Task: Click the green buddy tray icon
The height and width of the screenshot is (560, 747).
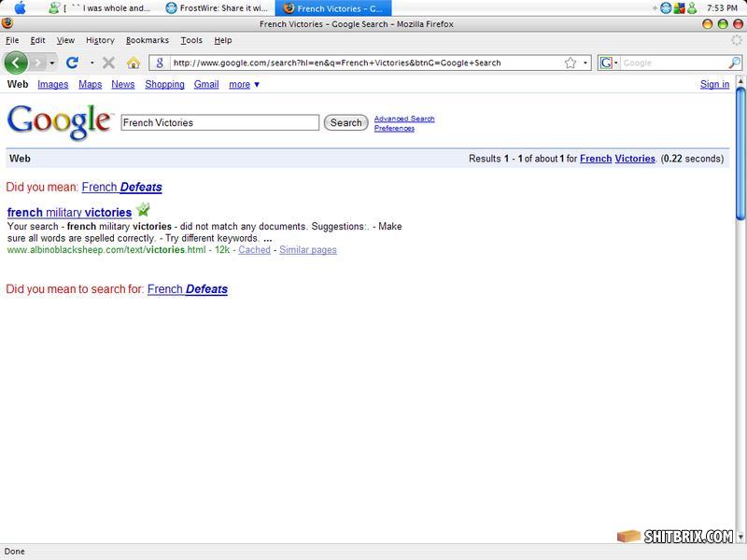Action: [692, 8]
